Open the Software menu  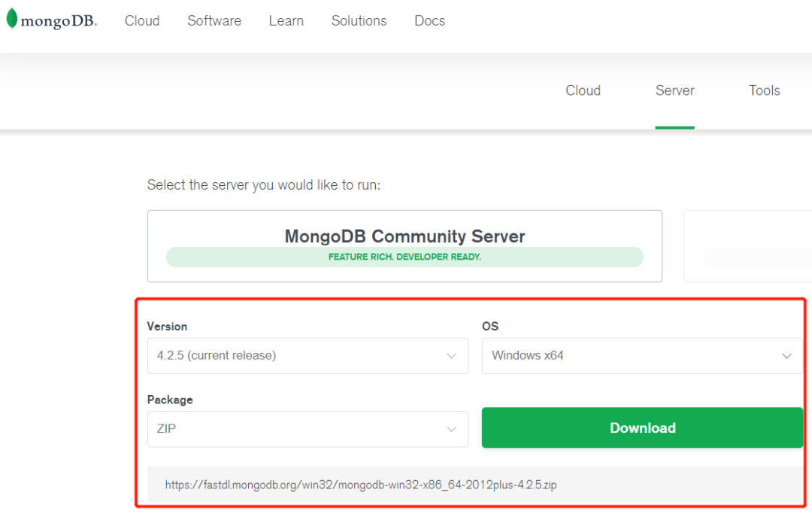pyautogui.click(x=214, y=21)
